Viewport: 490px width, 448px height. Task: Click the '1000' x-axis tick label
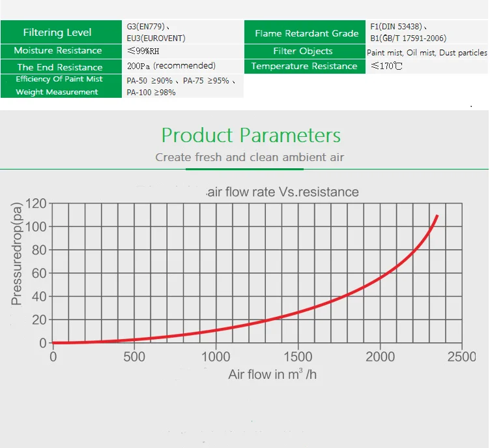tap(216, 357)
